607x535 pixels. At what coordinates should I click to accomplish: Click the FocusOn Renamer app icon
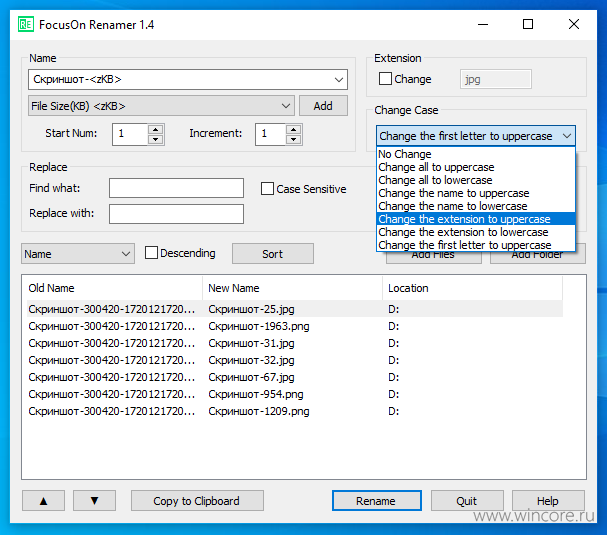[x=26, y=24]
